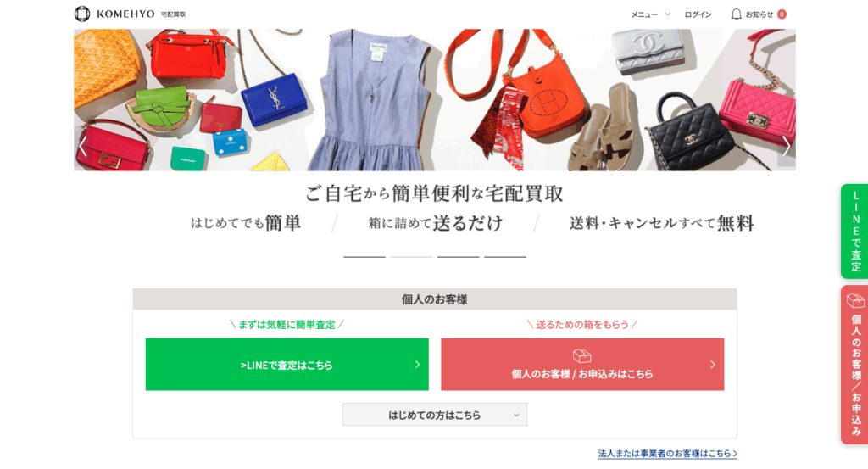Click chevron next to メニュー
Image resolution: width=868 pixels, height=469 pixels.
click(668, 14)
